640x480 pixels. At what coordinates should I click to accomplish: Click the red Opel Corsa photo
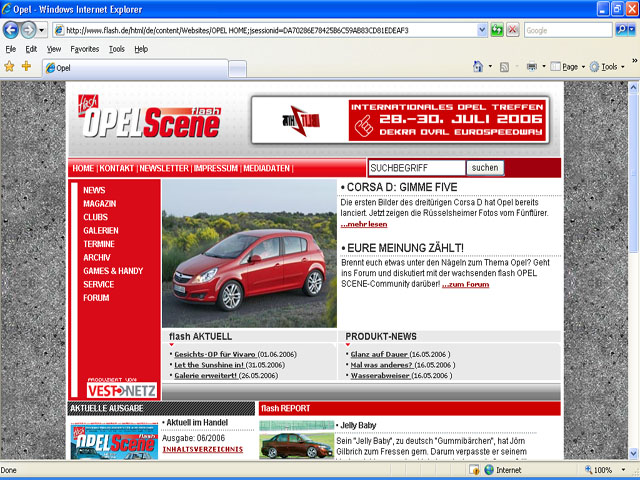249,253
